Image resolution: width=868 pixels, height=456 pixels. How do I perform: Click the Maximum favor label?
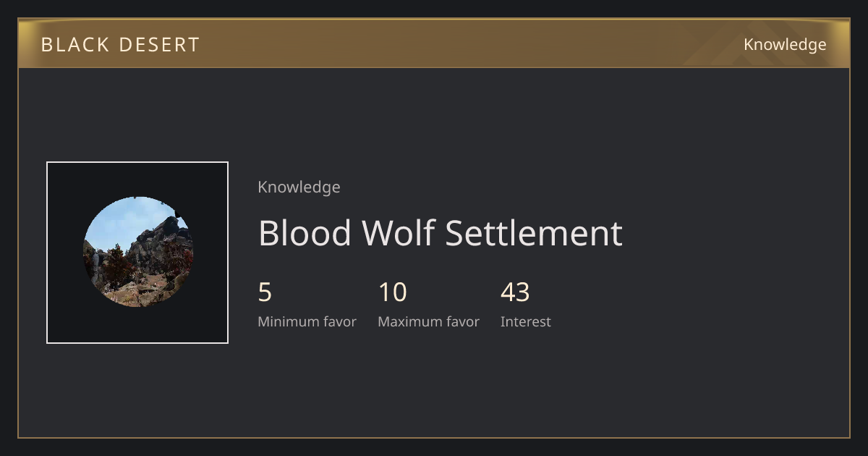pyautogui.click(x=428, y=321)
